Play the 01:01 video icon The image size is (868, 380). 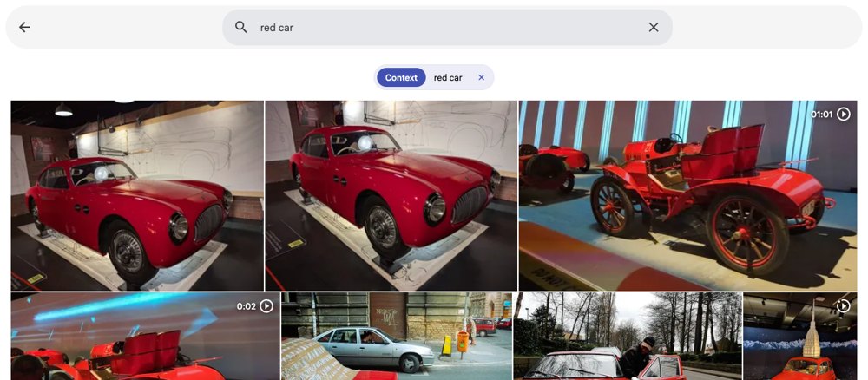pyautogui.click(x=843, y=114)
